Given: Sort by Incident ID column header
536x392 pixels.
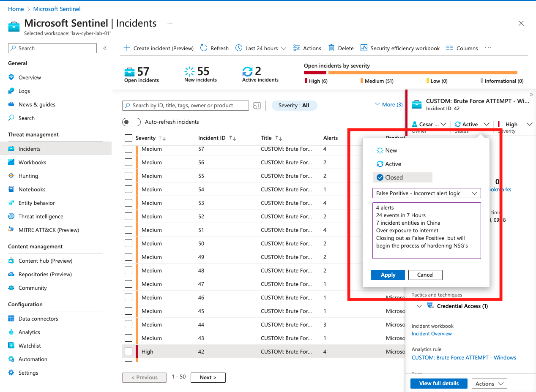Looking at the screenshot, I should [217, 138].
